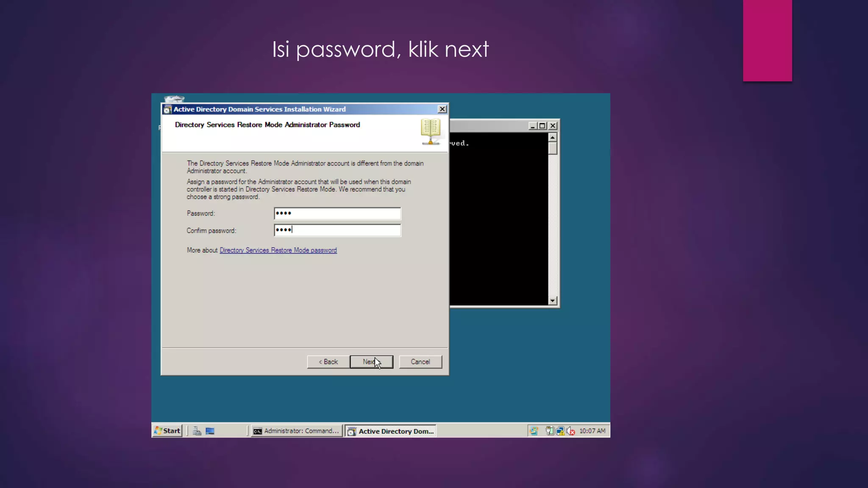Click the wizard title bar icon
Viewport: 868px width, 488px height.
(167, 109)
